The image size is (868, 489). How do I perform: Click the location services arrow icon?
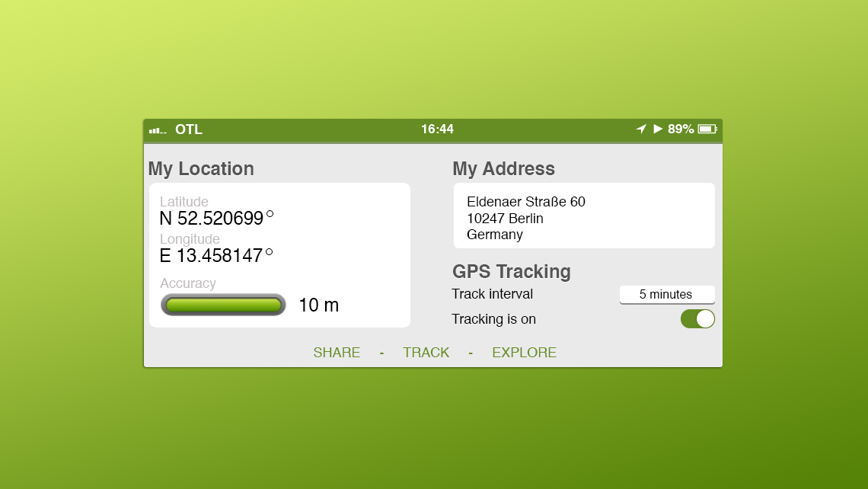click(x=641, y=129)
